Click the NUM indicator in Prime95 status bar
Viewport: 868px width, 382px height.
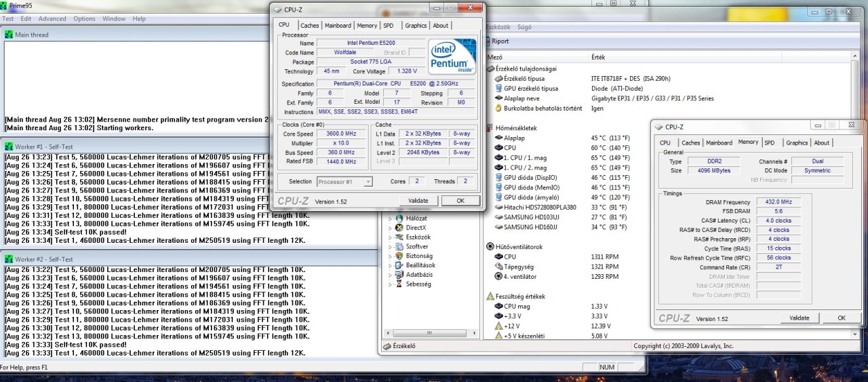[x=607, y=367]
